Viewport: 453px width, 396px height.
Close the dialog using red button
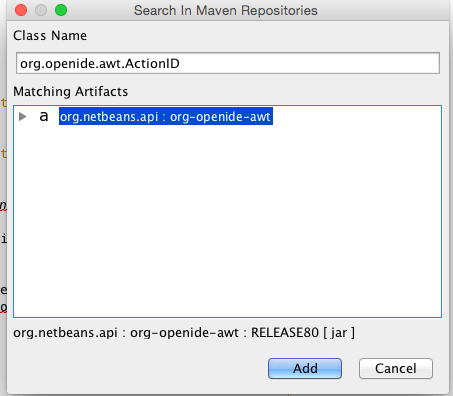tap(21, 10)
